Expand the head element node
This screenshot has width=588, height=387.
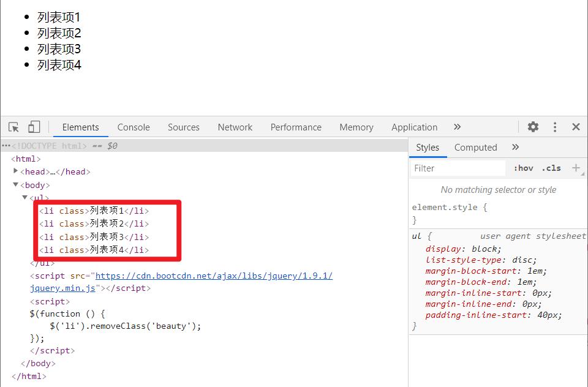pos(16,171)
